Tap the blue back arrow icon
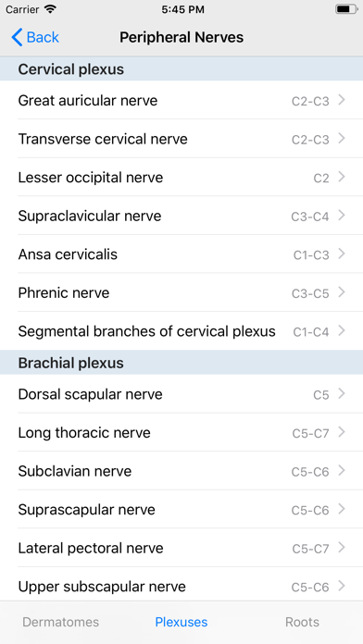363x644 pixels. [x=17, y=37]
